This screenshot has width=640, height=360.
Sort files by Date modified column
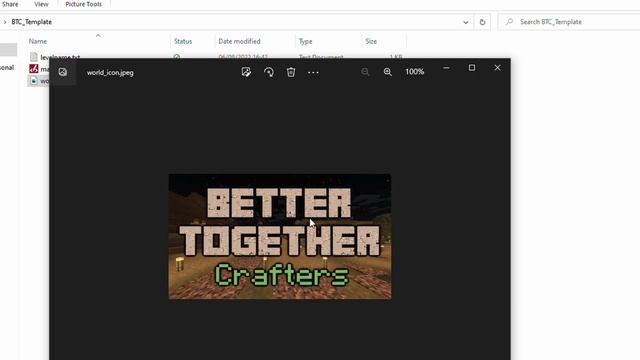[239, 41]
